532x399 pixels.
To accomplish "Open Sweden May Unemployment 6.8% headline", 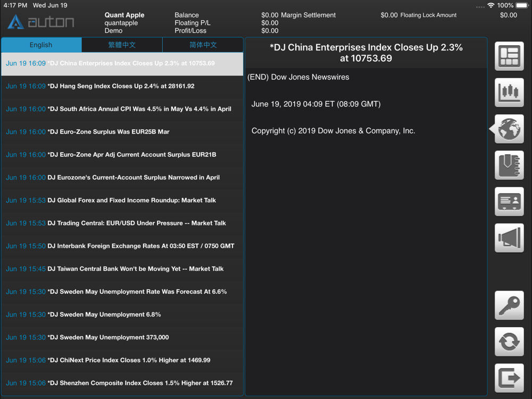I will (x=122, y=314).
